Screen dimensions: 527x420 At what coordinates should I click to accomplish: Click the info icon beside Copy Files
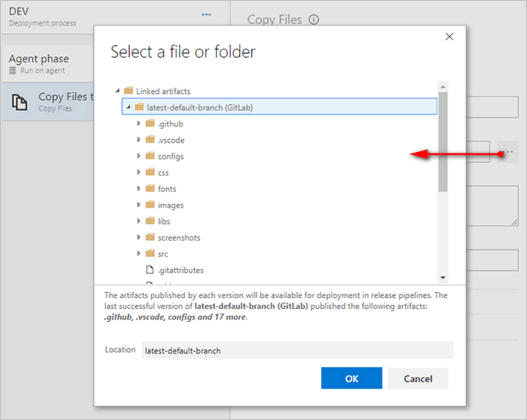[314, 20]
